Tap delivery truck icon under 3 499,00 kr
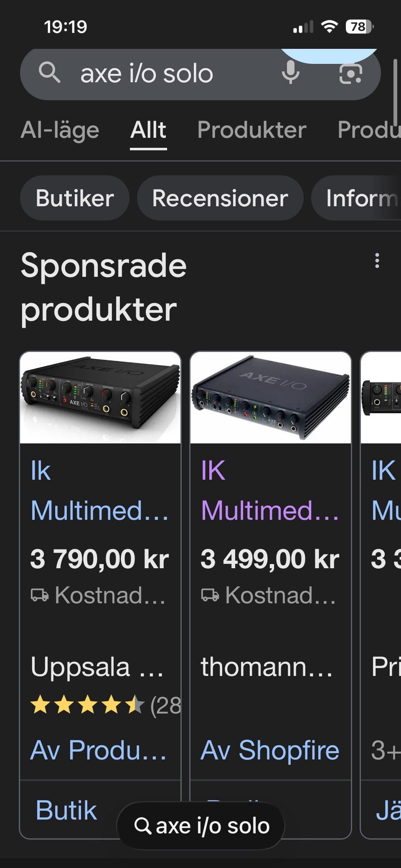 pyautogui.click(x=210, y=595)
